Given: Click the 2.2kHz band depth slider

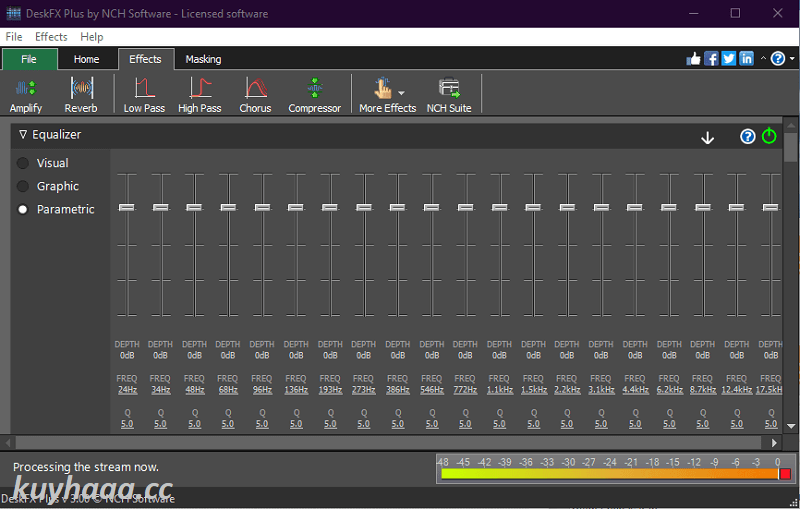Looking at the screenshot, I should pyautogui.click(x=567, y=208).
